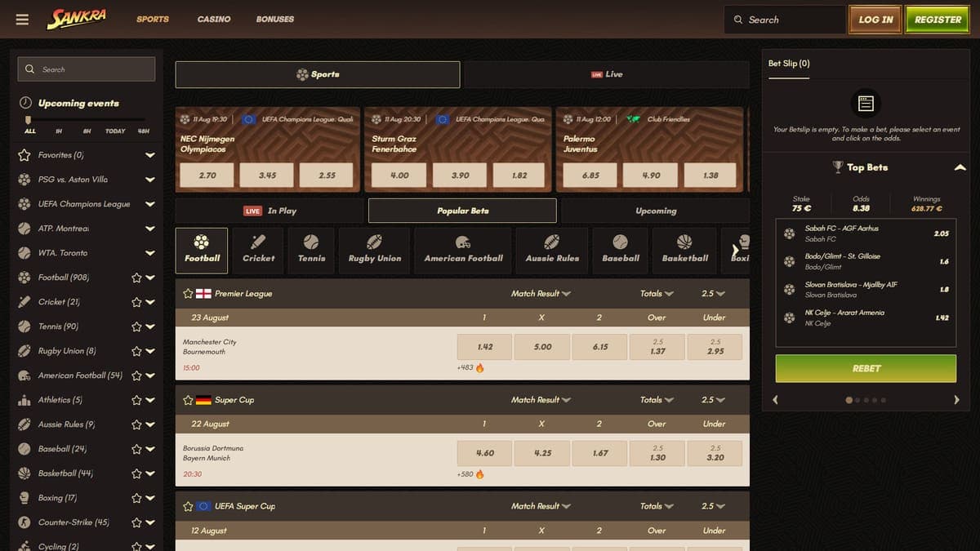Switch to the Upcoming tab
Viewport: 980px width, 551px height.
pos(656,211)
